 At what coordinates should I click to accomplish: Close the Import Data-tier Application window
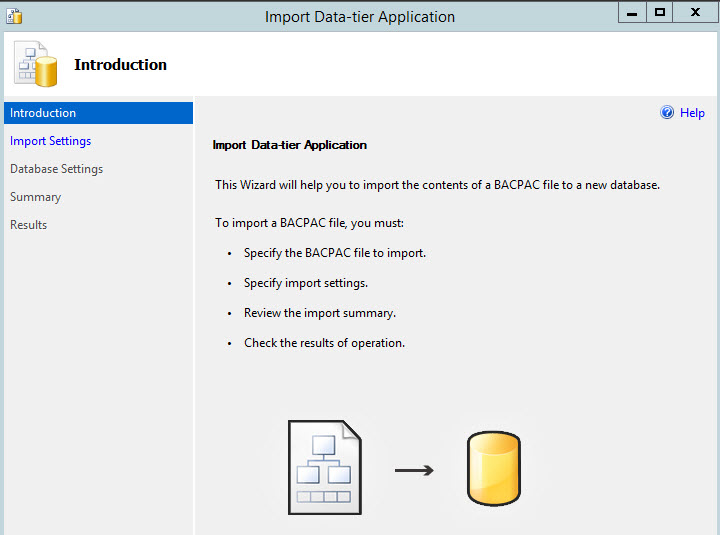(x=695, y=12)
